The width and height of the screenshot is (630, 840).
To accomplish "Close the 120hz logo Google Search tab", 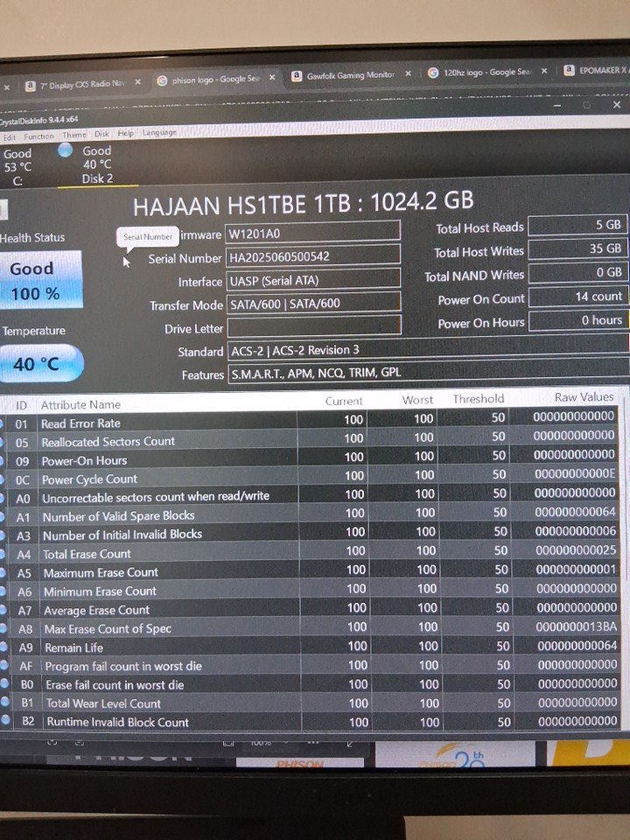I will click(543, 73).
